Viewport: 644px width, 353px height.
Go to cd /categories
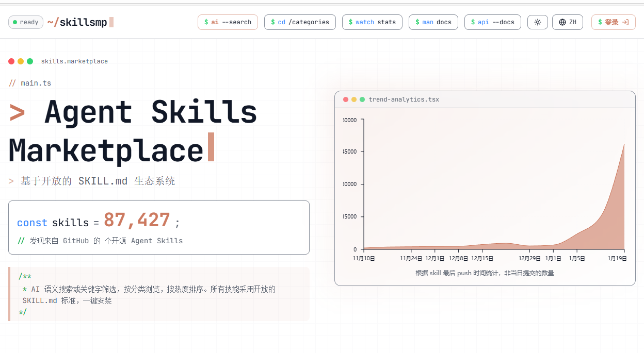point(300,22)
